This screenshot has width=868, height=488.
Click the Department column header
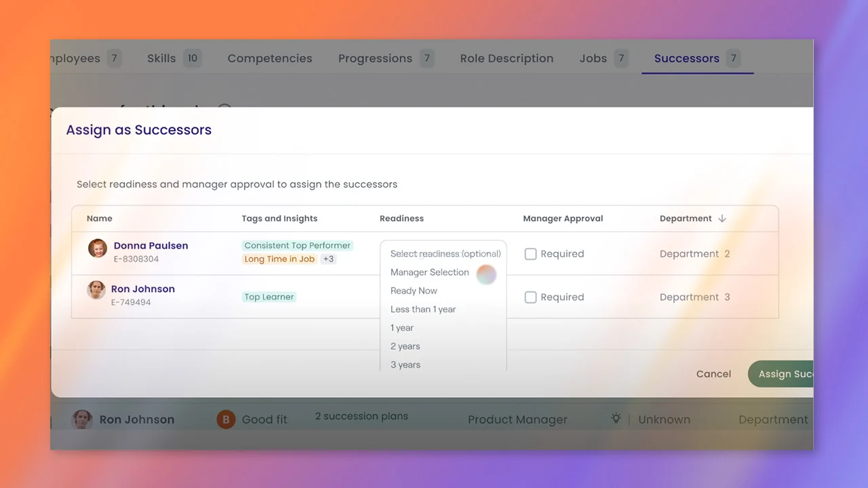pyautogui.click(x=686, y=218)
